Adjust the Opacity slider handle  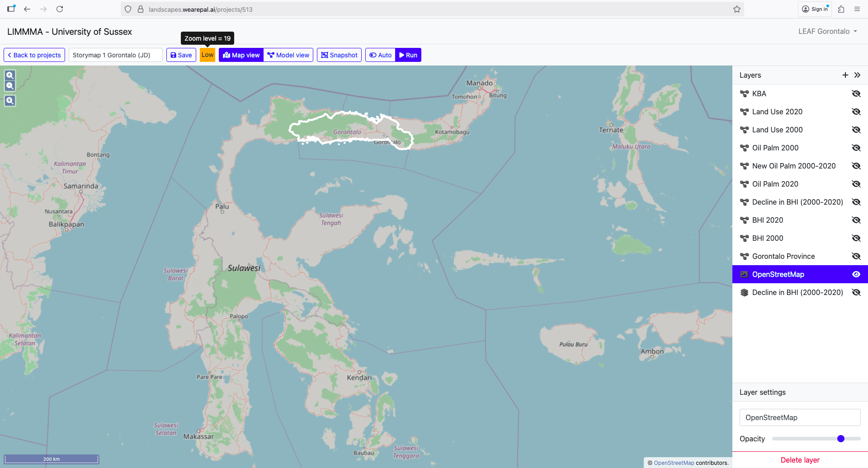[840, 439]
